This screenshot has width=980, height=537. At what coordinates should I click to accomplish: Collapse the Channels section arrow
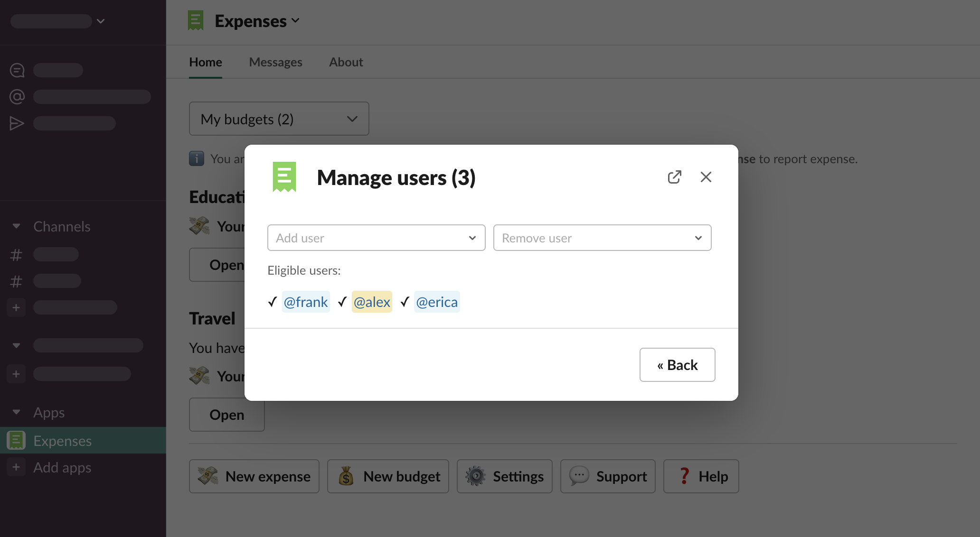(17, 226)
